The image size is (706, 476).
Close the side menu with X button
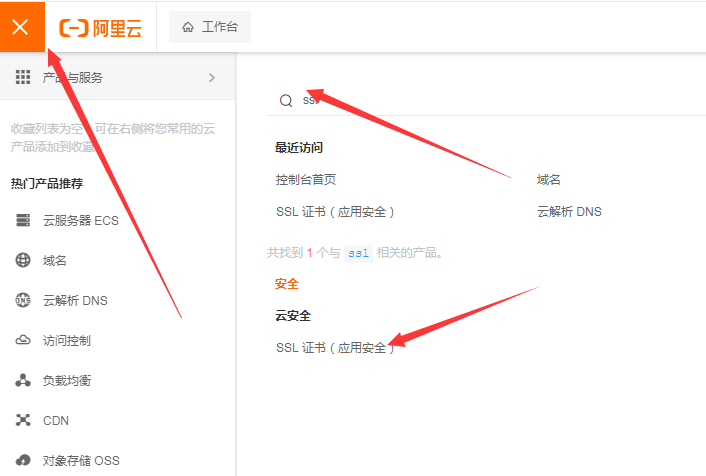coord(21,27)
